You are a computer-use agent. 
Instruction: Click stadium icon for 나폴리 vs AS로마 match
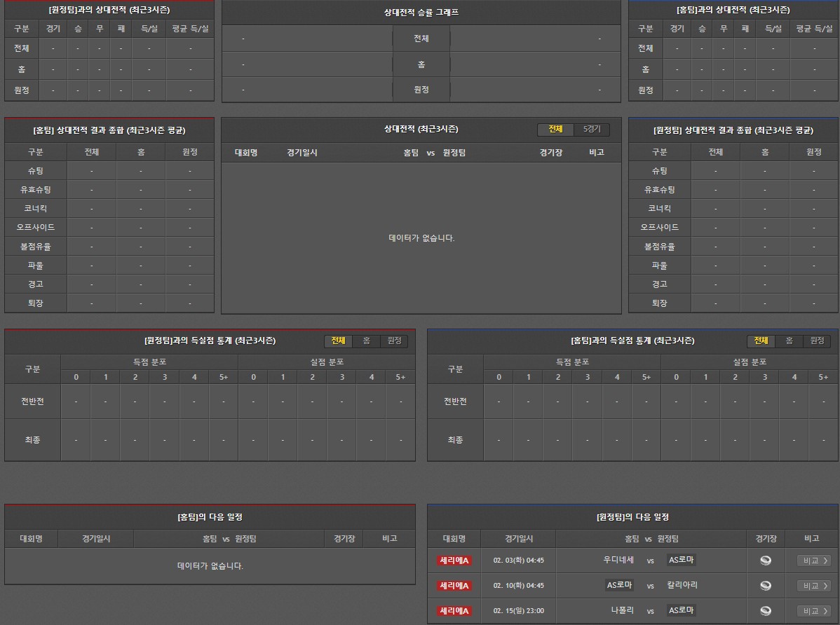tap(766, 610)
